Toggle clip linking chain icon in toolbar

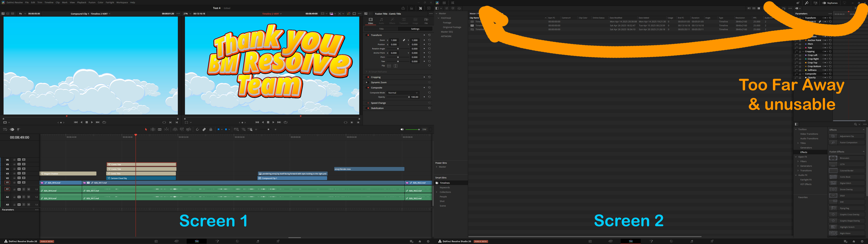(204, 129)
